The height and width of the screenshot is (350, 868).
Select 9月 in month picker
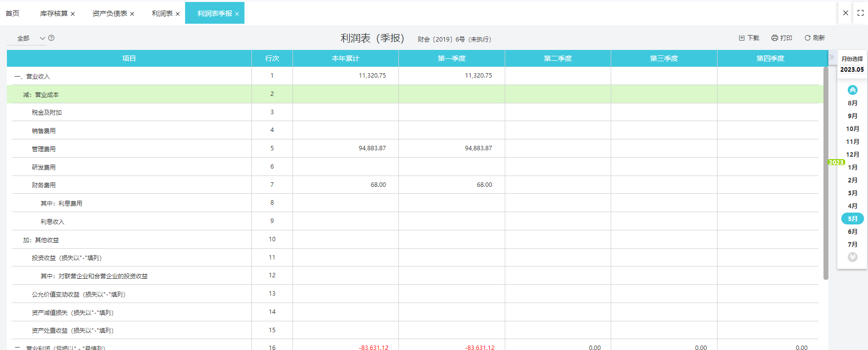click(852, 116)
